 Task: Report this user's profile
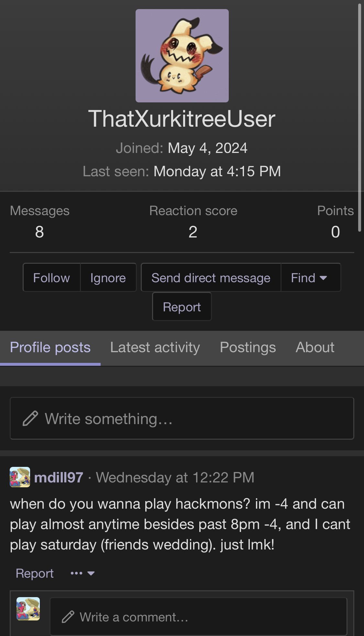182,307
